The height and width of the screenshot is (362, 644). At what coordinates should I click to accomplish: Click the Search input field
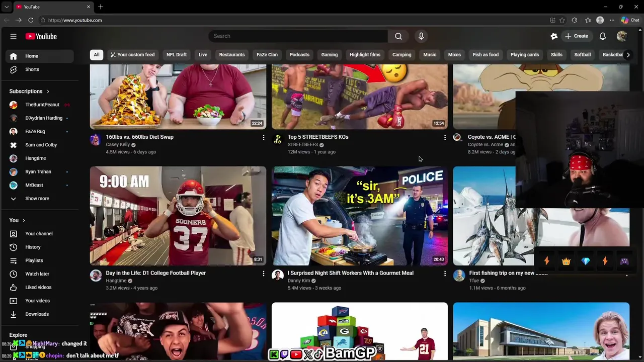298,36
